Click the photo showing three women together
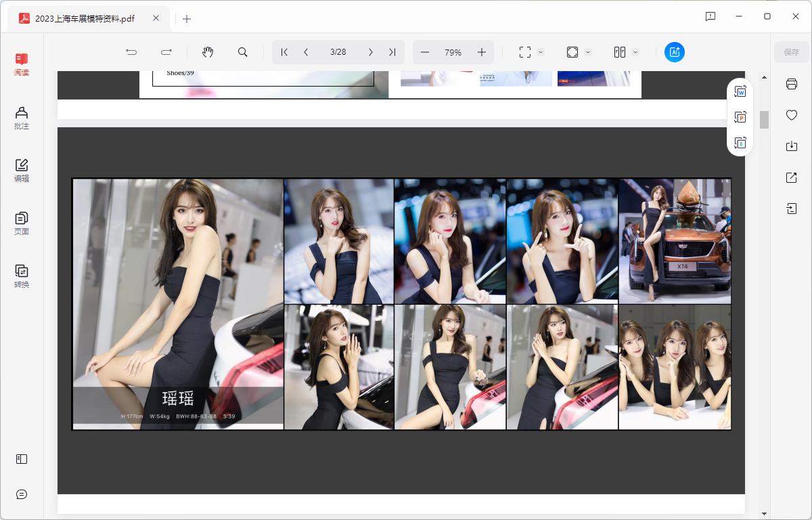 tap(675, 367)
